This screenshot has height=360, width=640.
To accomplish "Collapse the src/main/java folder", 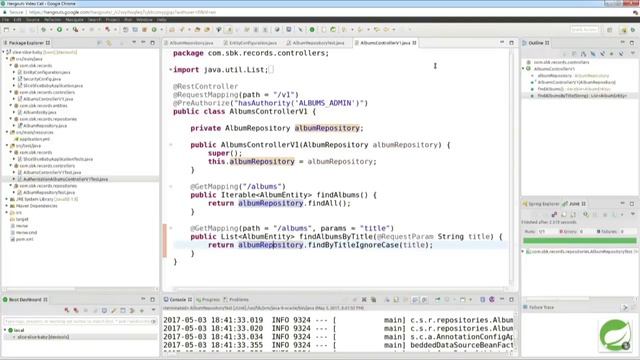I will (x=7, y=59).
